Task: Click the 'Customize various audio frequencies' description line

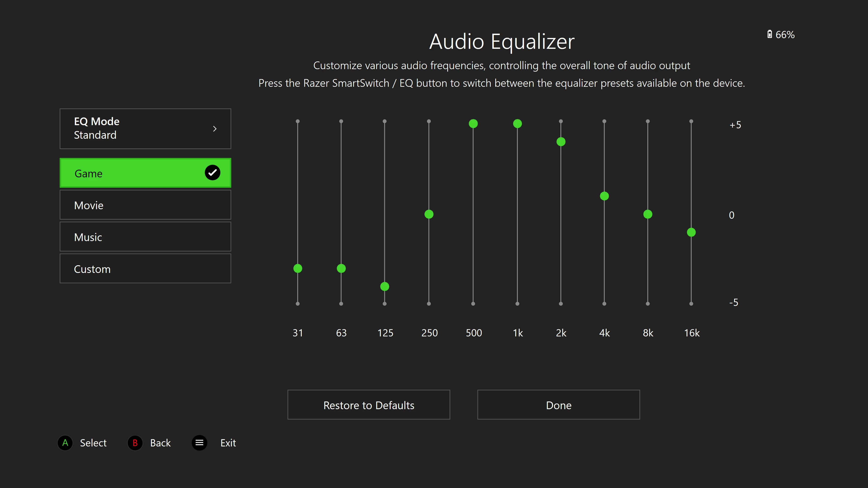Action: point(501,65)
